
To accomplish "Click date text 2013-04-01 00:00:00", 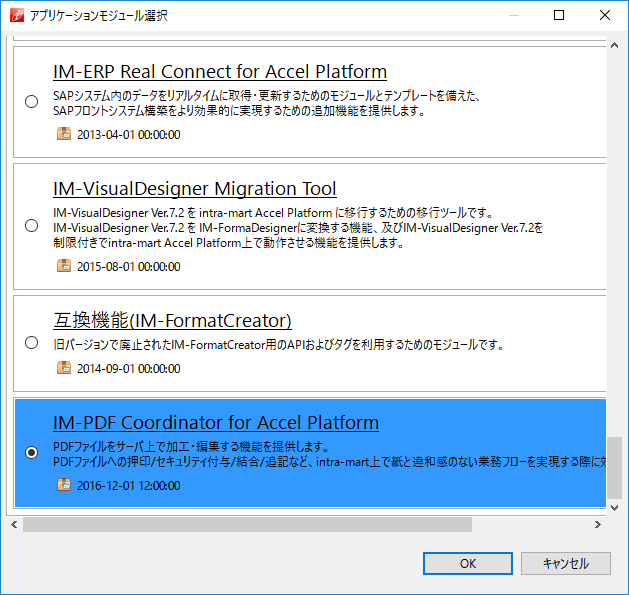I will click(x=128, y=134).
